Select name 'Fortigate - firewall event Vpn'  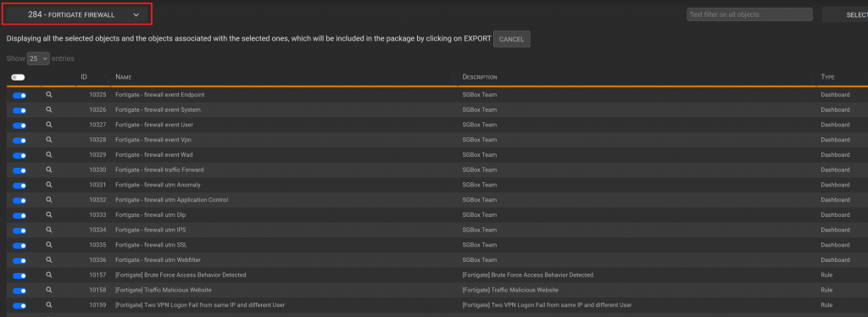point(153,139)
